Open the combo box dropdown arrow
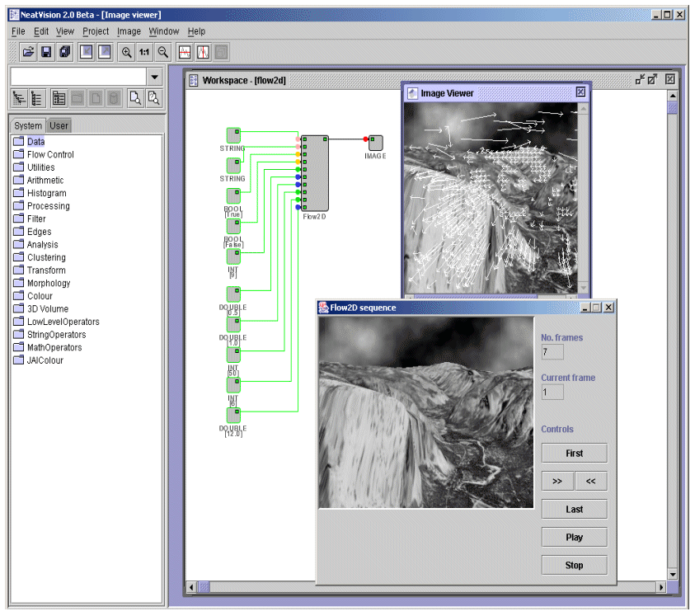The height and width of the screenshot is (616, 695). [154, 77]
